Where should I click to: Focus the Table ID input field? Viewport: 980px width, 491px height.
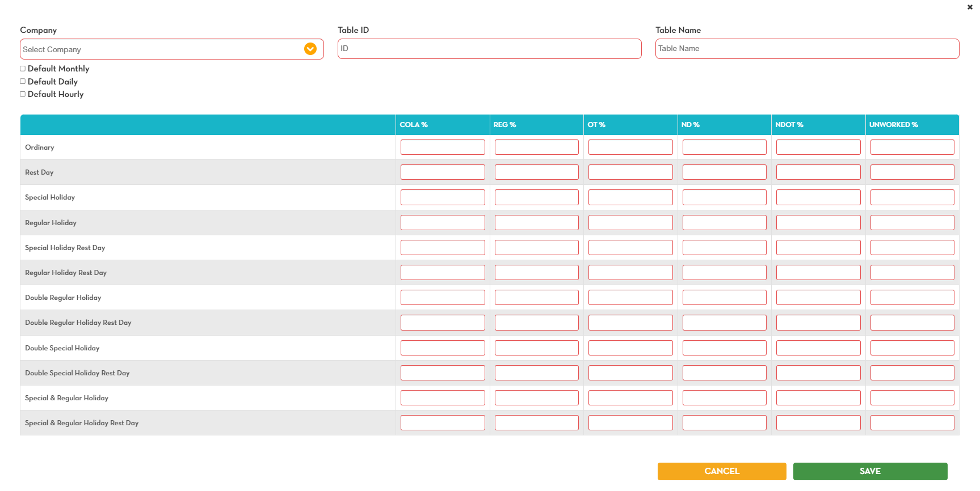(x=490, y=49)
